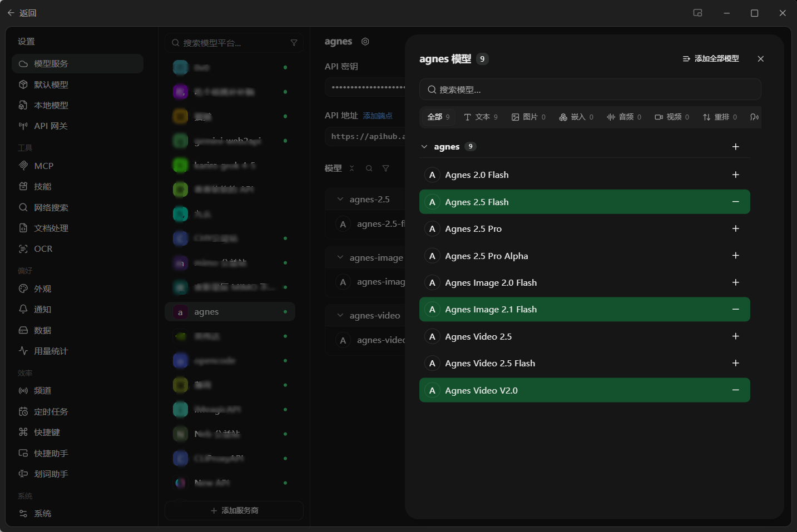Select the agnes provider in the list
Image resolution: width=797 pixels, height=532 pixels.
coord(230,312)
